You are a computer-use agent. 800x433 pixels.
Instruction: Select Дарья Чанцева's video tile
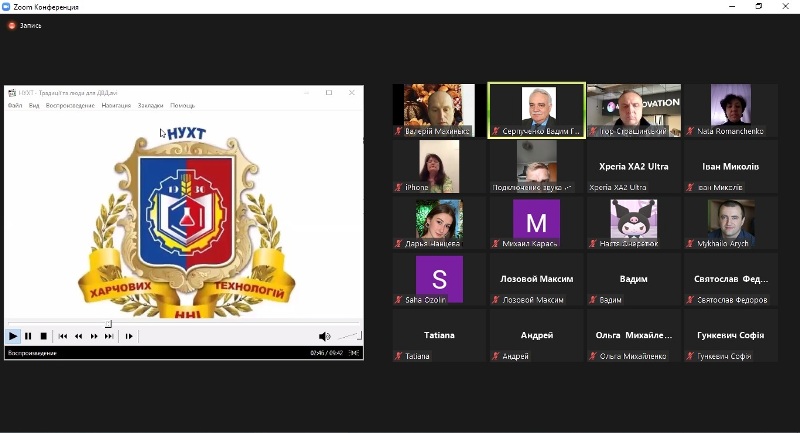coord(439,223)
